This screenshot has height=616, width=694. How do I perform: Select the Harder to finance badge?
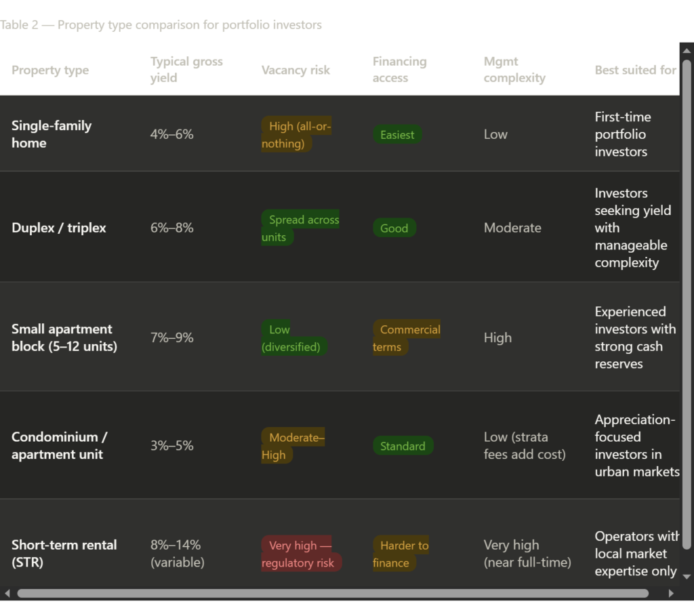[402, 554]
